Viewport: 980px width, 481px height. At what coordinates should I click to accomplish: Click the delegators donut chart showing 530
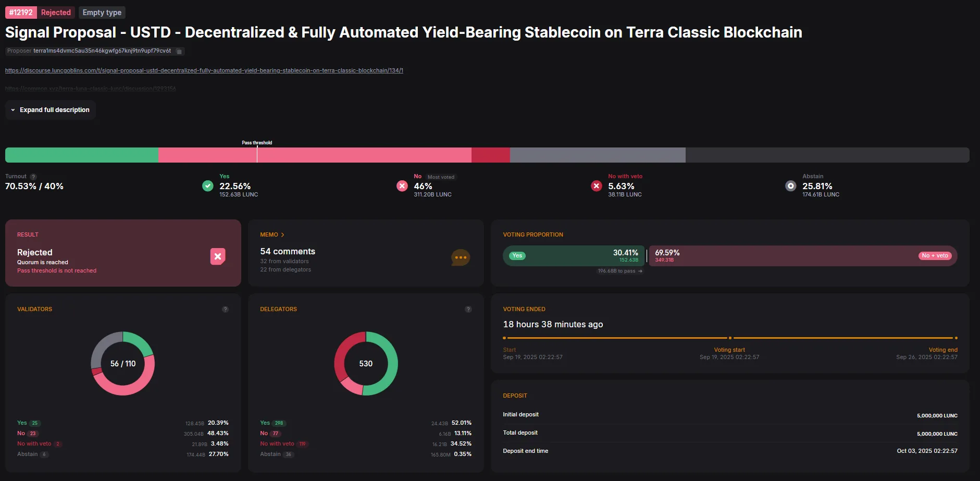(366, 363)
